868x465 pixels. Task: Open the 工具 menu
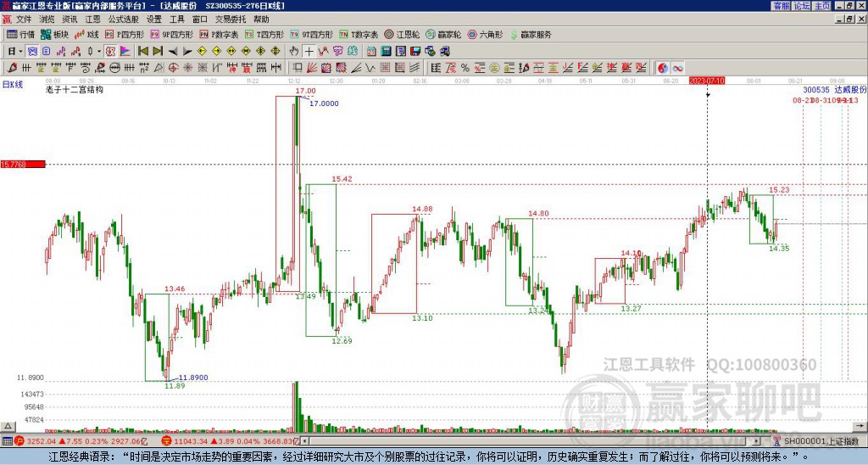pyautogui.click(x=177, y=20)
